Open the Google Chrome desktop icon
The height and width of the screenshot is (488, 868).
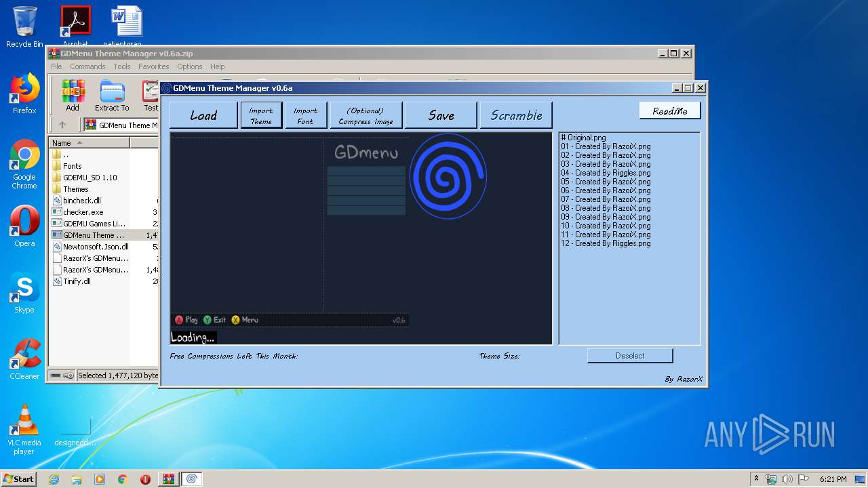24,165
